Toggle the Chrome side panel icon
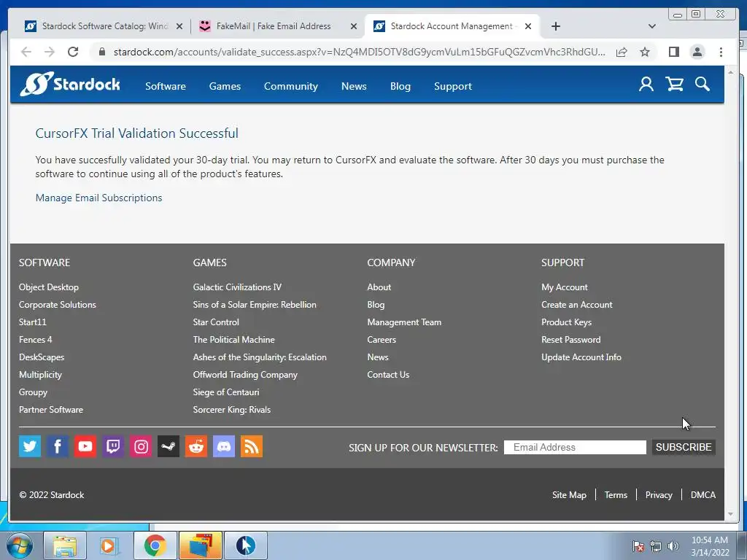The image size is (747, 560). [673, 52]
